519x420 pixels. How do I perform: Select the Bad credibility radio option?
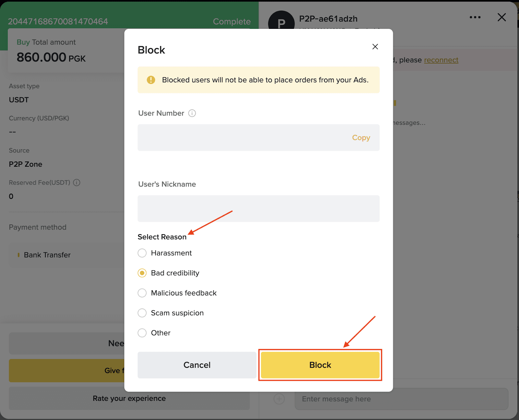(142, 273)
